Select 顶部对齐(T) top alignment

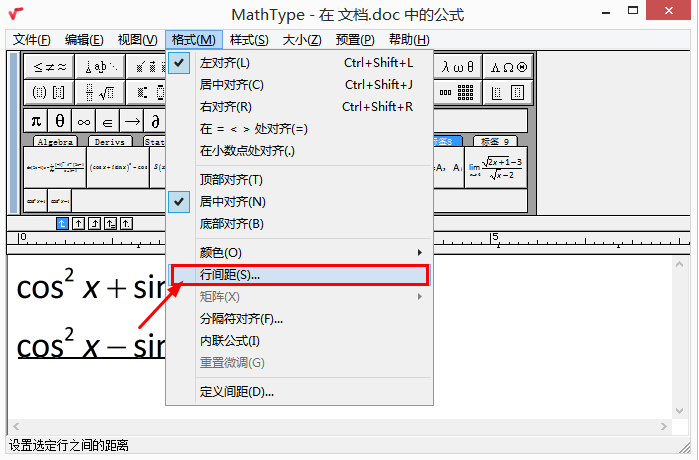point(299,180)
